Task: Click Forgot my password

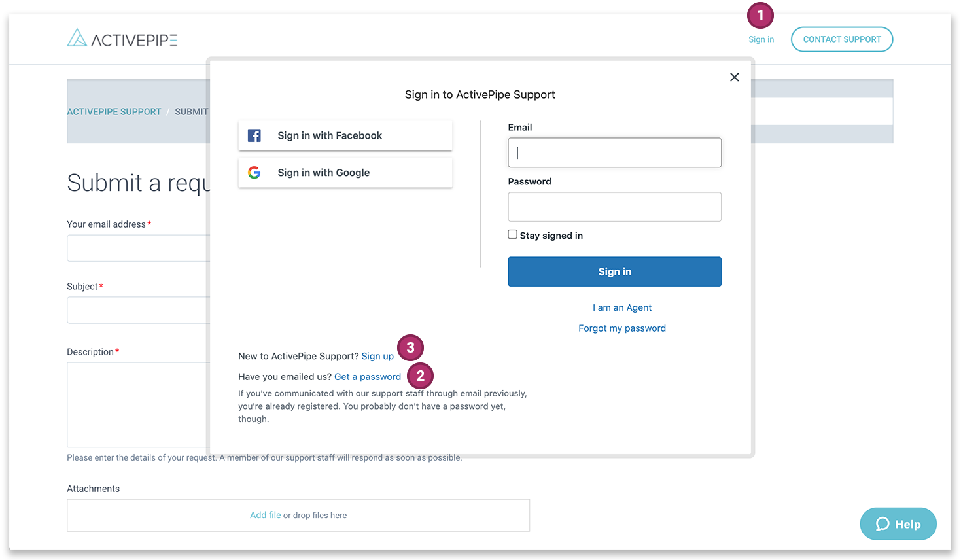Action: (621, 328)
